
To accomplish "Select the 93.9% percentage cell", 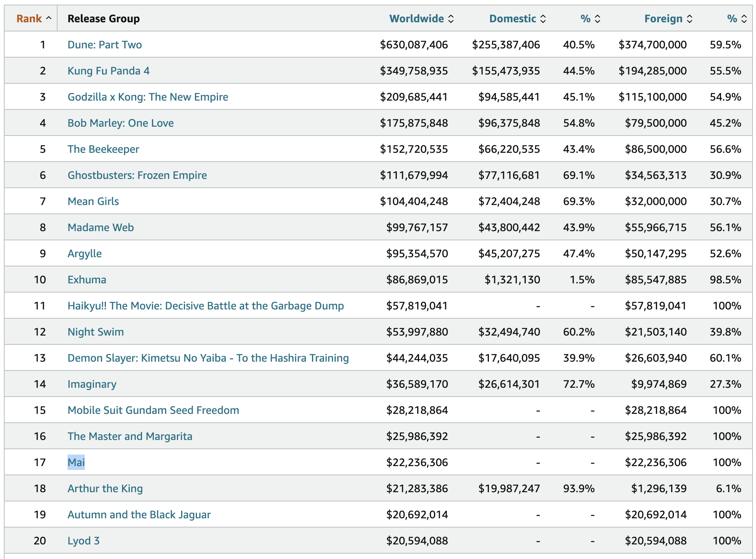I will (x=579, y=488).
